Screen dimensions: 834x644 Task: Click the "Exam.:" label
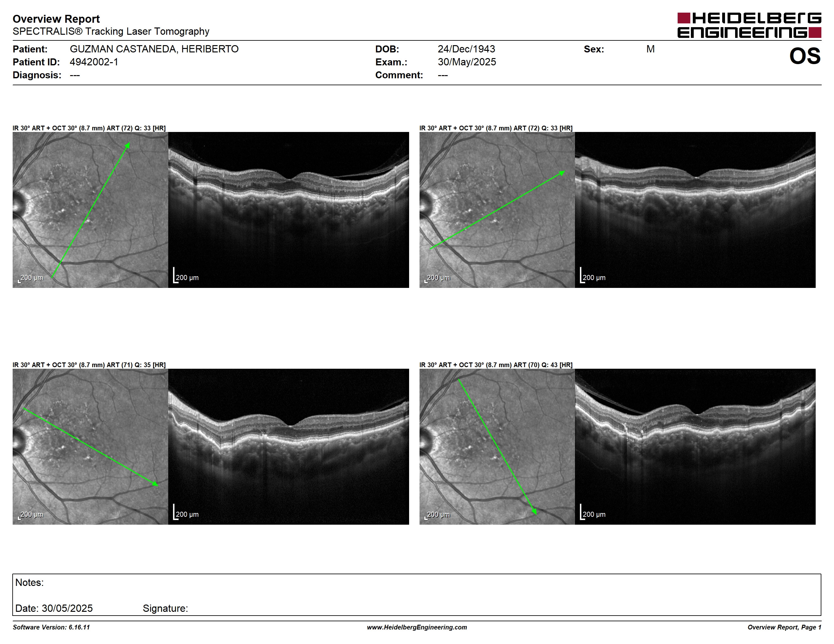tap(391, 62)
